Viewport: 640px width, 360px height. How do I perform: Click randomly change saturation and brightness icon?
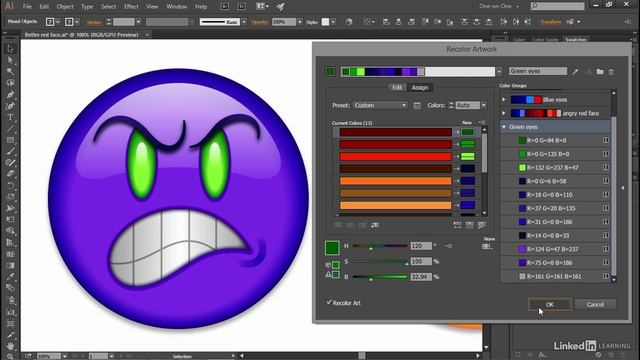[x=470, y=225]
